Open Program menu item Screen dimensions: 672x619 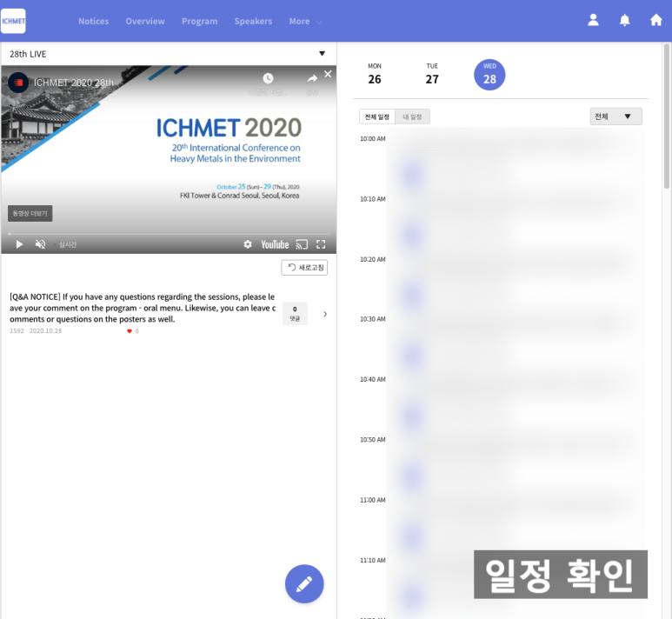[x=199, y=21]
